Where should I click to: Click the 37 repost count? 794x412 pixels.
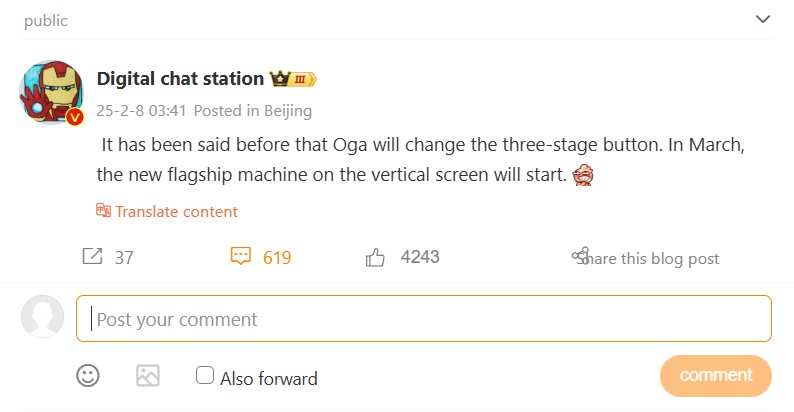click(x=124, y=258)
